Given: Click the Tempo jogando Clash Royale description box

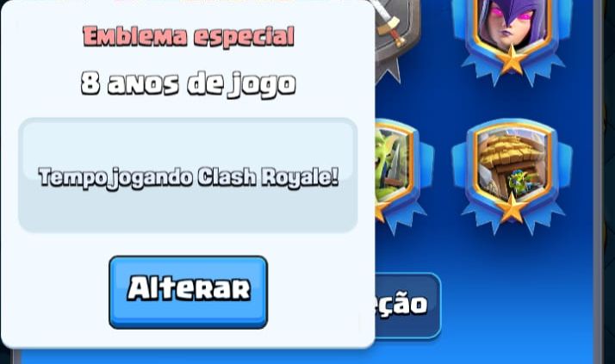Looking at the screenshot, I should coord(188,176).
